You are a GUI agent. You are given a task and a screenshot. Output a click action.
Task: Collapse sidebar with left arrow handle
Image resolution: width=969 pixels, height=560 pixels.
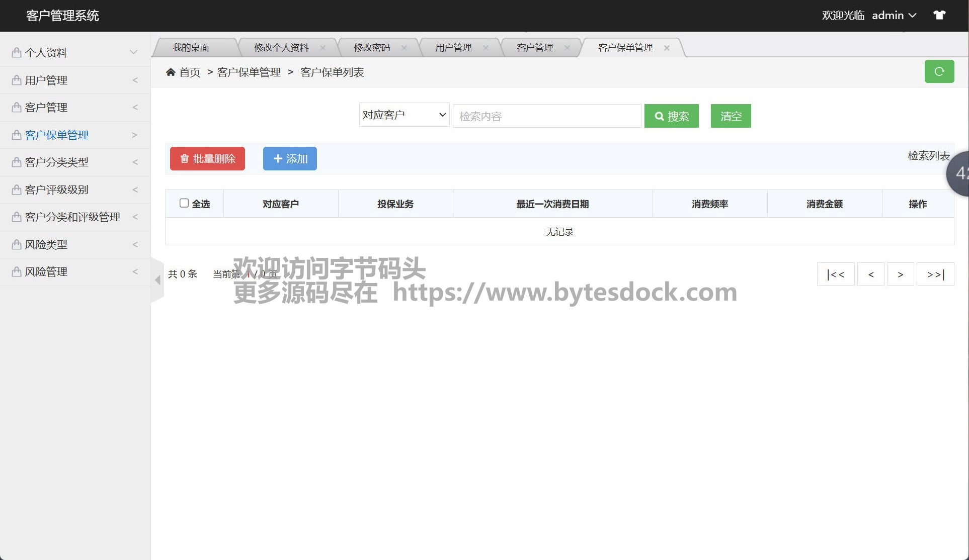tap(157, 280)
